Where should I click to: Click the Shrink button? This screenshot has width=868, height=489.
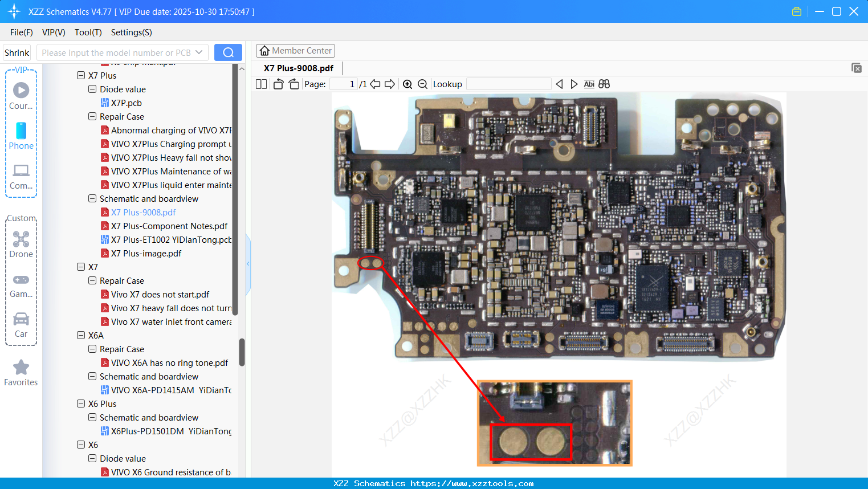17,52
